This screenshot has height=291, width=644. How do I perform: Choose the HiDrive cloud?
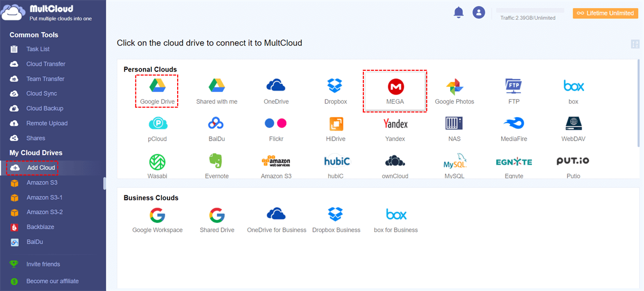coord(335,129)
